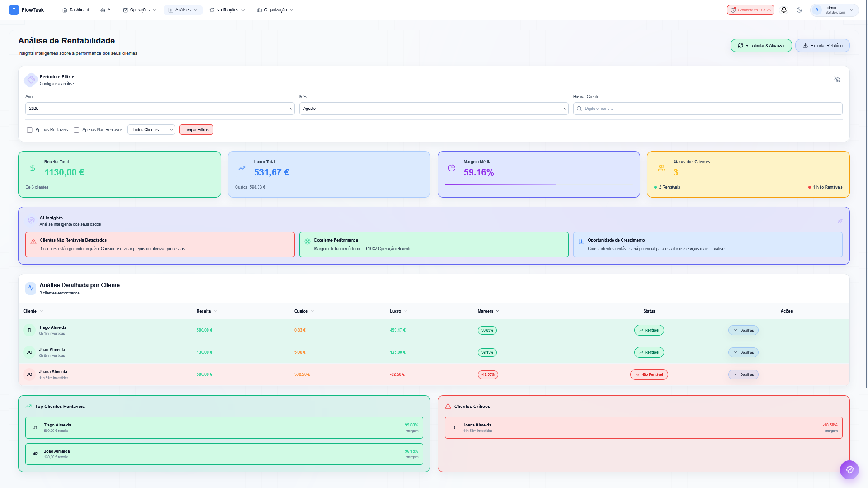Click the Cronómetro timer indicator
868x488 pixels.
pyautogui.click(x=750, y=10)
